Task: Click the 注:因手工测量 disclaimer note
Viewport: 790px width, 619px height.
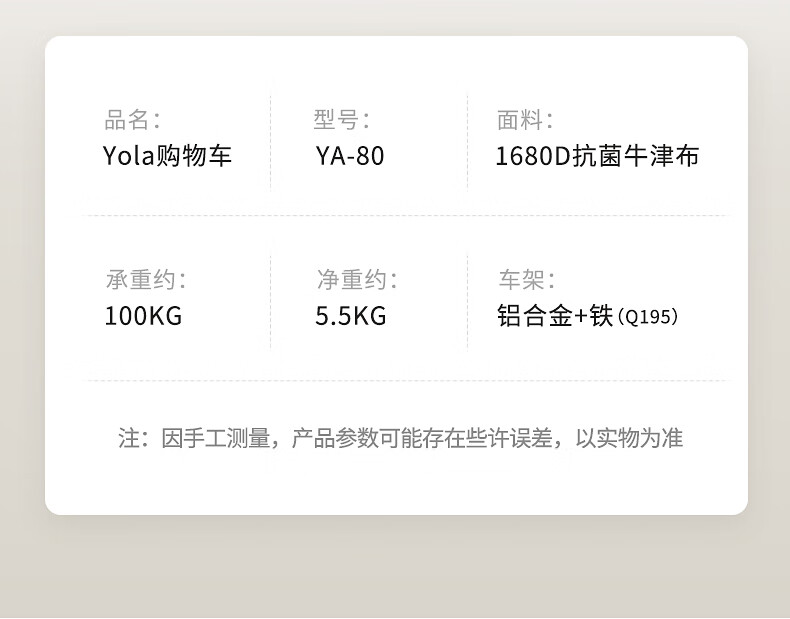Action: pos(400,438)
